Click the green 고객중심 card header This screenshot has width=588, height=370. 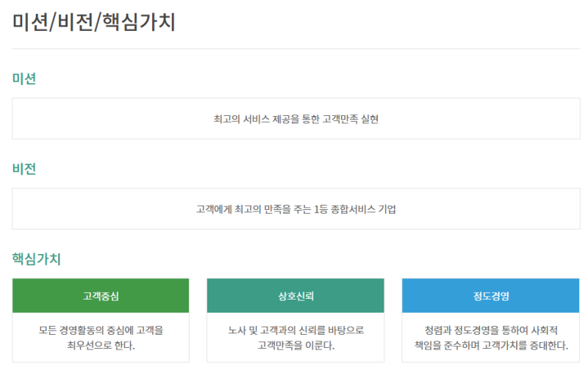[x=101, y=297]
